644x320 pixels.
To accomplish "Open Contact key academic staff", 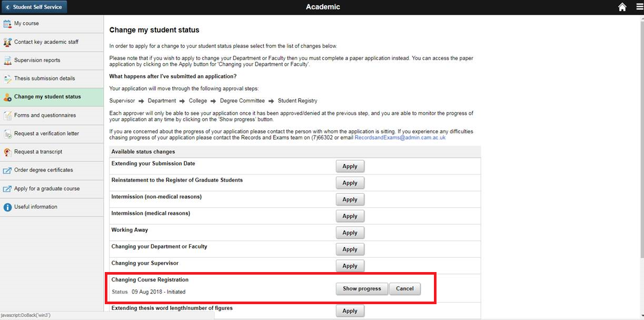I will [52, 42].
